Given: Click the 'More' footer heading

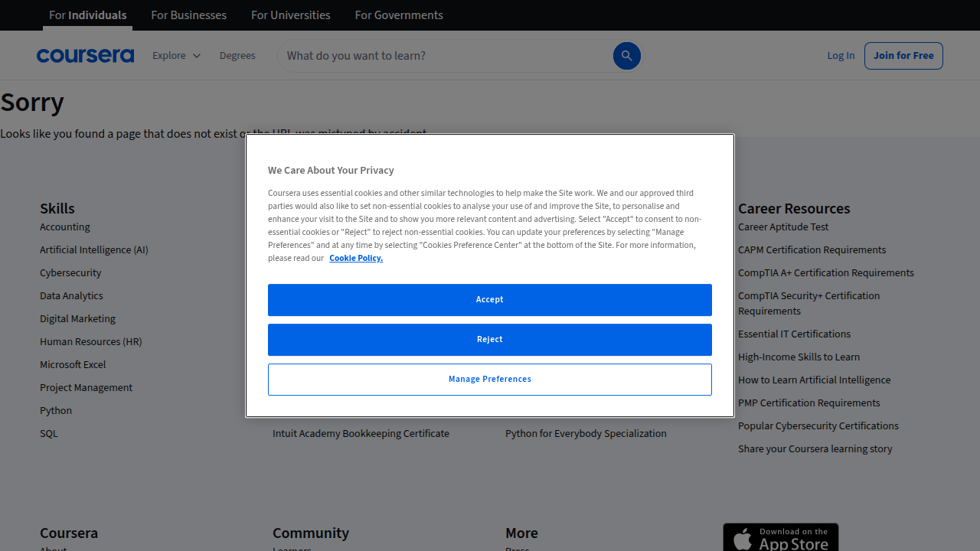Looking at the screenshot, I should tap(521, 533).
